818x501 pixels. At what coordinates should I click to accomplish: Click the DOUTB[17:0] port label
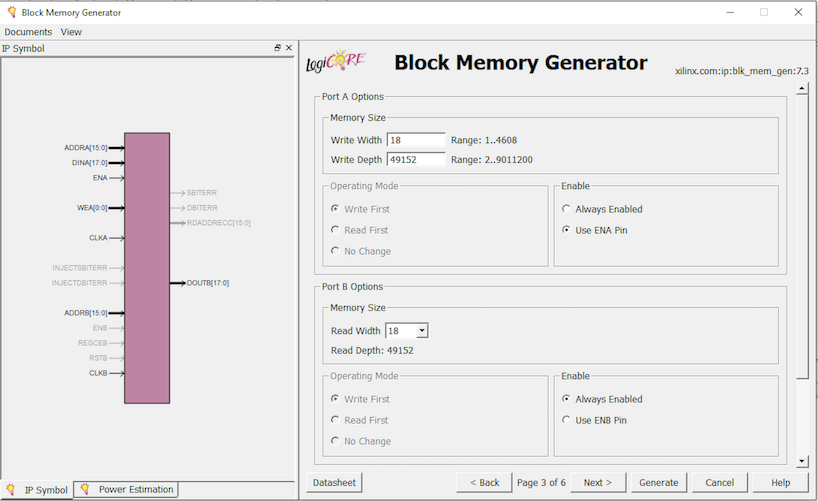208,283
